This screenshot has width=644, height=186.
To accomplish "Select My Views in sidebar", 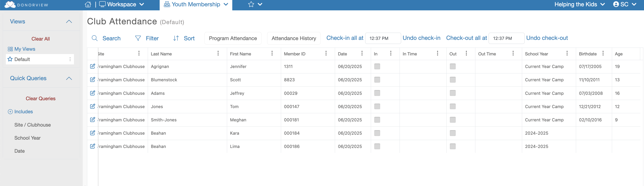I will pos(25,49).
